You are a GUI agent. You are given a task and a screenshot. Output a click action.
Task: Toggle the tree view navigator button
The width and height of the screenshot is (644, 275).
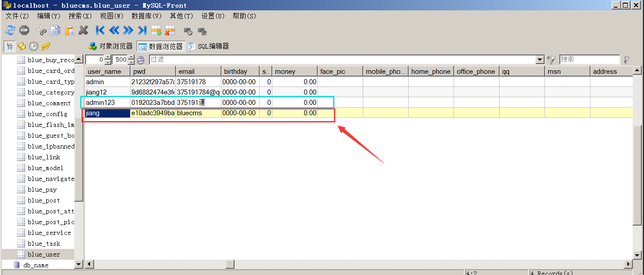pos(9,46)
